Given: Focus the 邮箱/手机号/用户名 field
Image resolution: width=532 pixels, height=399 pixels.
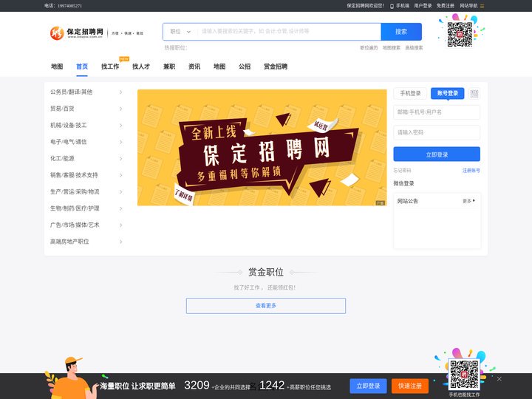Looking at the screenshot, I should pos(437,112).
